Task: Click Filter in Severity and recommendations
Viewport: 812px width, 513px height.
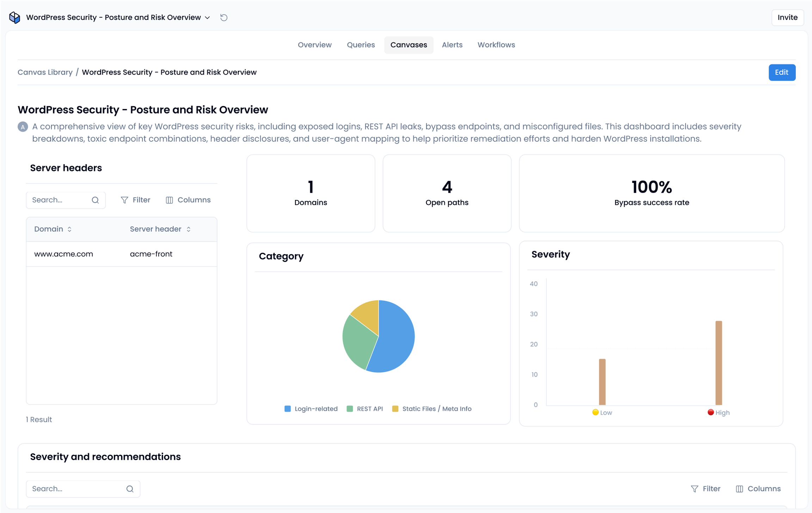Action: (x=706, y=489)
